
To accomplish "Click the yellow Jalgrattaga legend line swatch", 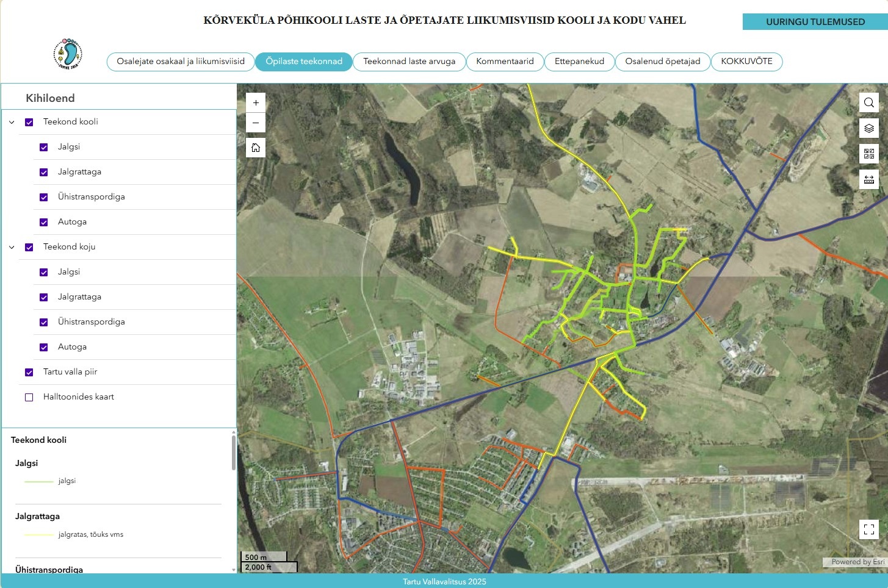I will click(x=39, y=535).
